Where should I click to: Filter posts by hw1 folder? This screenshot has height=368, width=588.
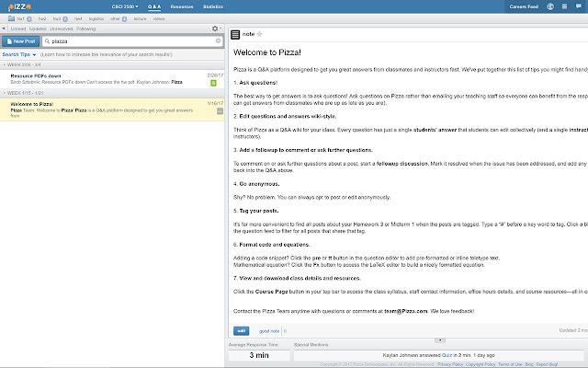(20, 18)
